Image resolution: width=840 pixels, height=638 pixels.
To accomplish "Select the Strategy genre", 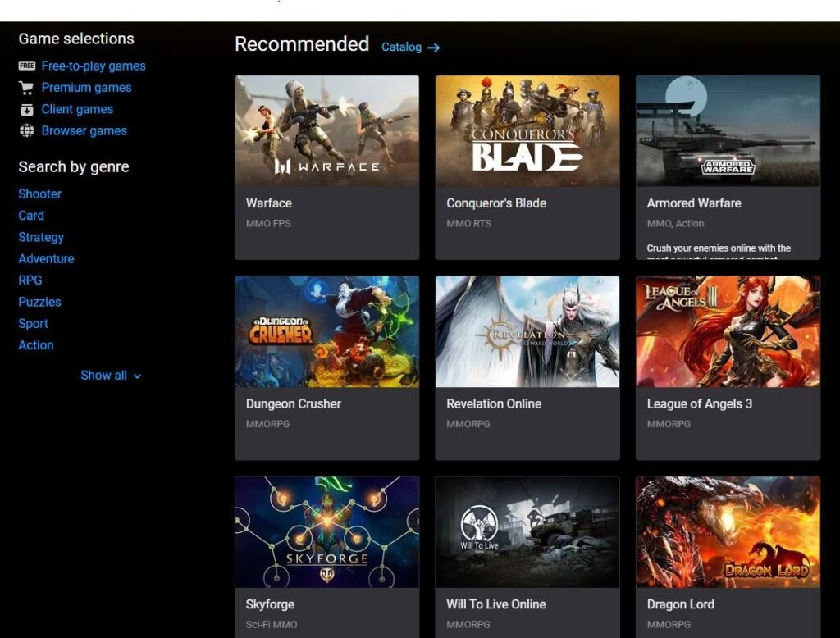I will click(41, 237).
